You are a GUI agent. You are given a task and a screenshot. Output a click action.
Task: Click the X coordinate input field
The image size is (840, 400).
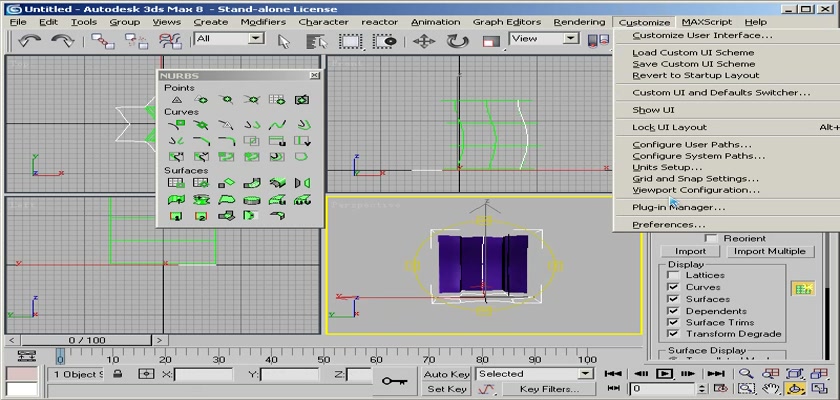(203, 374)
